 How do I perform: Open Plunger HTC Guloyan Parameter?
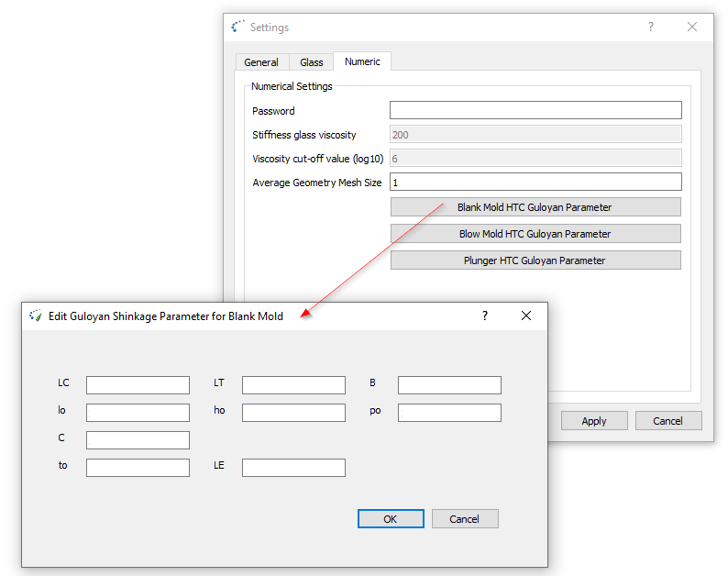coord(535,260)
